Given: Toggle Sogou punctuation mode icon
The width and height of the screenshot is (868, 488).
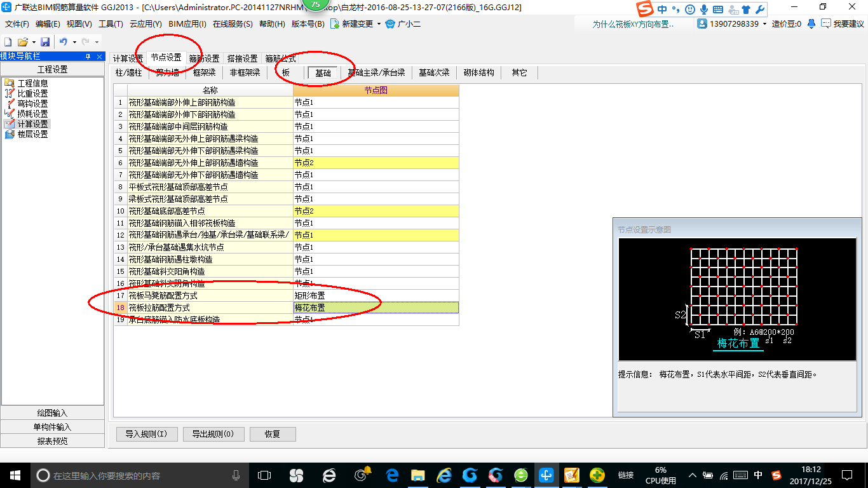Looking at the screenshot, I should (x=676, y=9).
